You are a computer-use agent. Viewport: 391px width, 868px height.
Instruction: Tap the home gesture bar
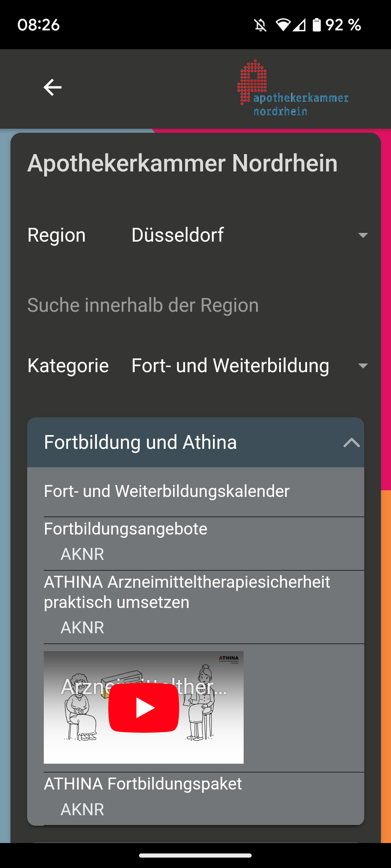(195, 855)
